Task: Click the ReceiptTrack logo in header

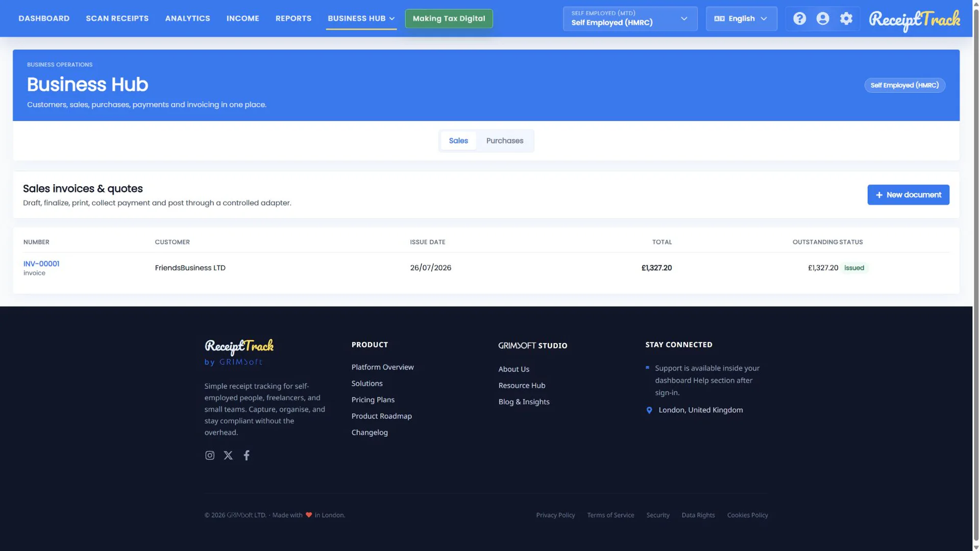Action: pyautogui.click(x=914, y=20)
